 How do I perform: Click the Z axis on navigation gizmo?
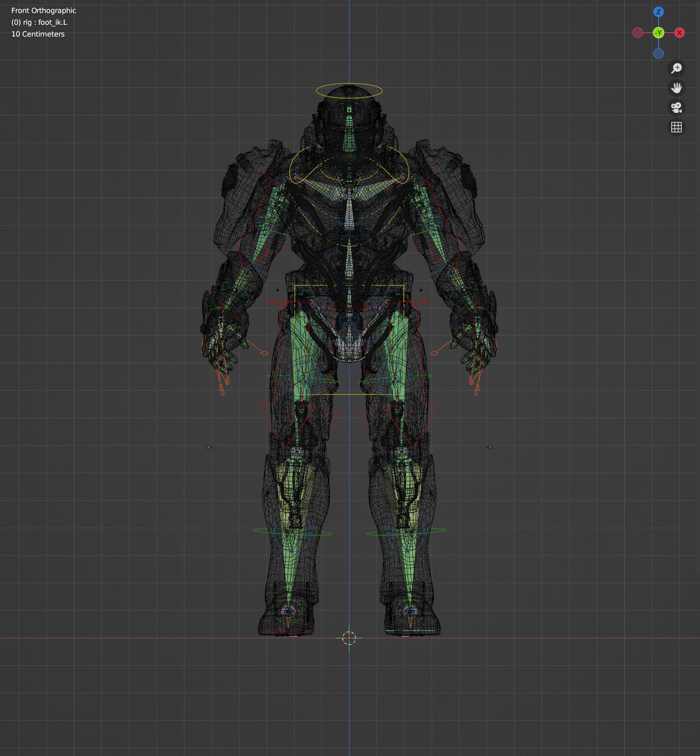(658, 12)
